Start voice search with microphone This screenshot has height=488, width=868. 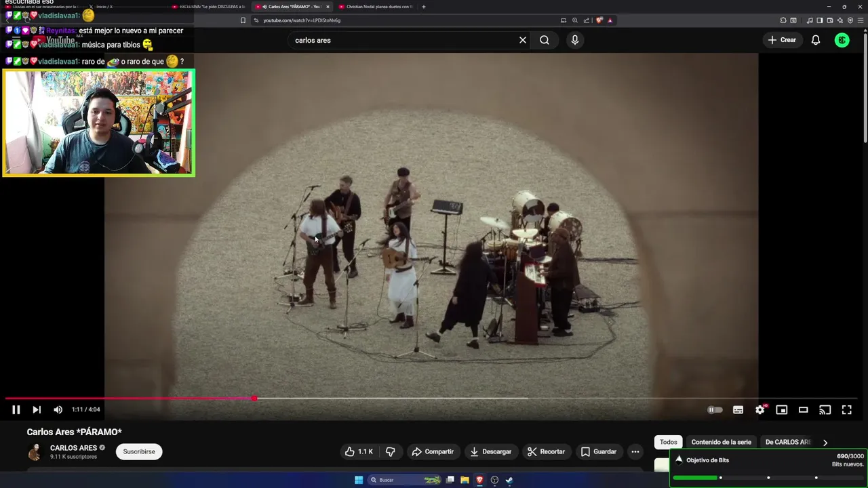click(575, 40)
